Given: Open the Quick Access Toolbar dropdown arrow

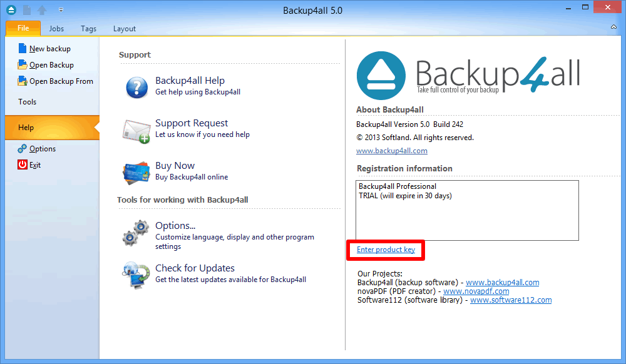Looking at the screenshot, I should (x=60, y=9).
